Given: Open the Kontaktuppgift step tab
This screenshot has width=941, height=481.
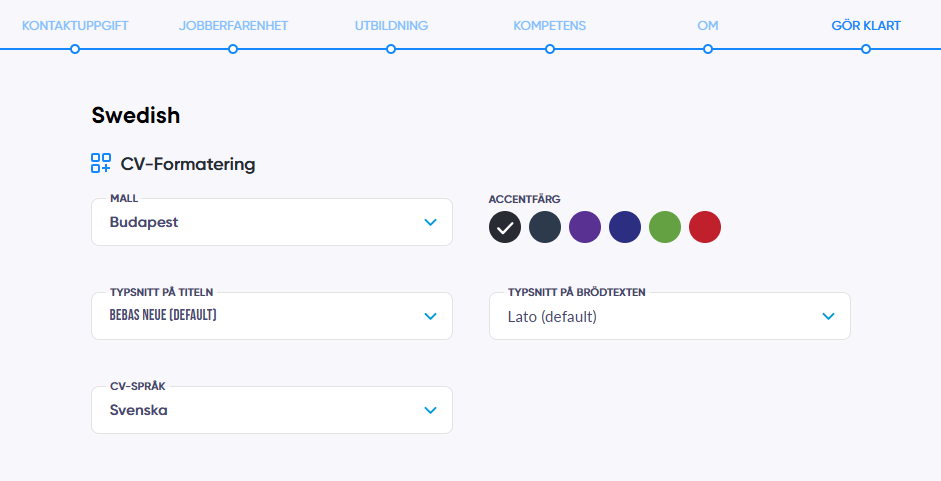Looking at the screenshot, I should pyautogui.click(x=75, y=26).
